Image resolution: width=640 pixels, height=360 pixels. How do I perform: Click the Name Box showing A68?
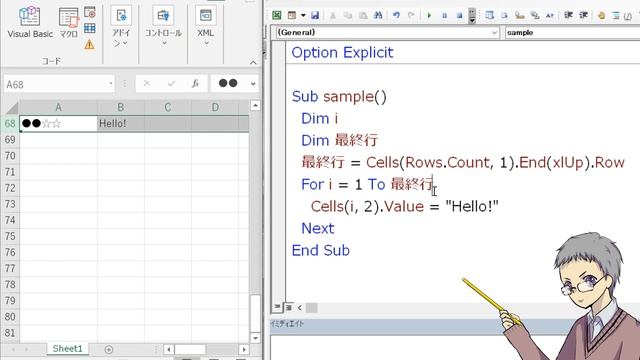pos(56,84)
